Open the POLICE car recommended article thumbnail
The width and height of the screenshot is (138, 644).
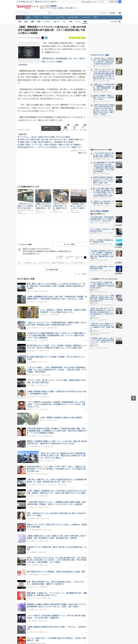pos(26,196)
